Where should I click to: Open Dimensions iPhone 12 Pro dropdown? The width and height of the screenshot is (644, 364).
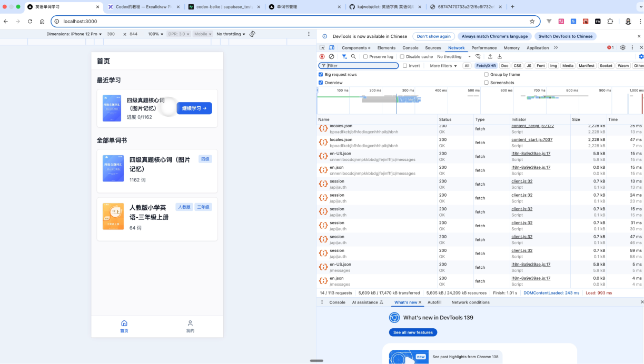point(74,34)
